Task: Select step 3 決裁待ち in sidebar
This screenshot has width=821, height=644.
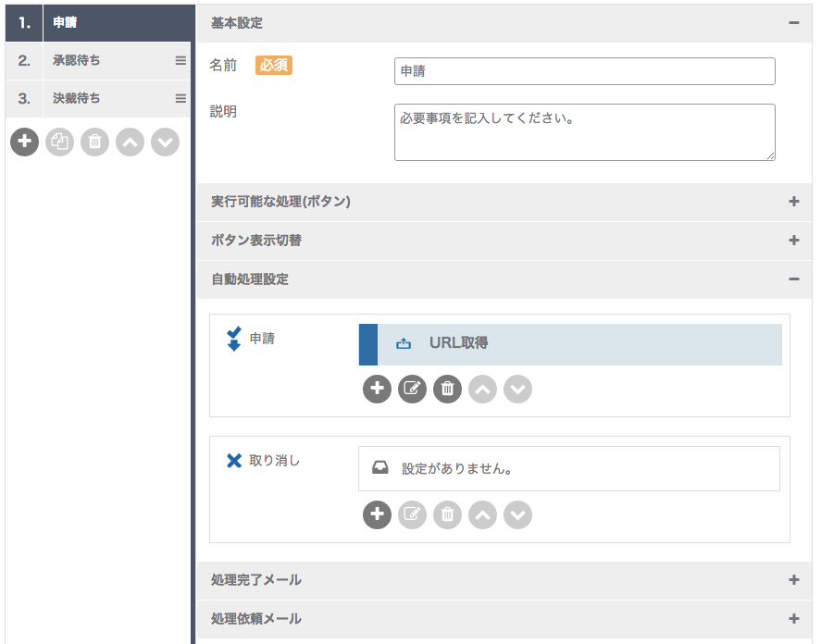Action: pos(98,98)
